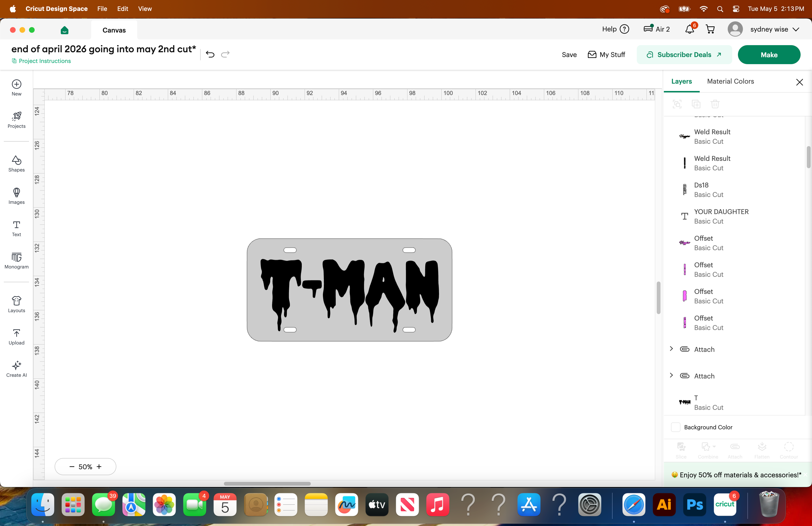Image resolution: width=812 pixels, height=526 pixels.
Task: Open Subscriber Deals link
Action: (684, 55)
